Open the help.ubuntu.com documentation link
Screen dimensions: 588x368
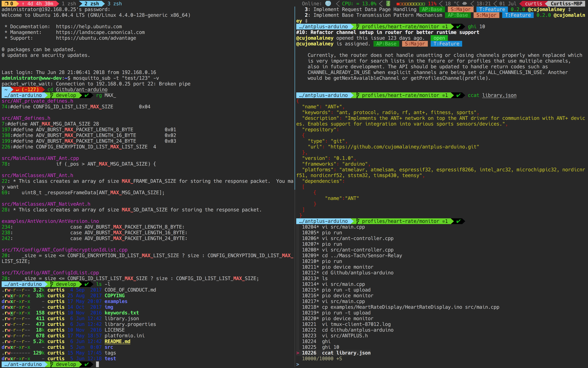[89, 27]
